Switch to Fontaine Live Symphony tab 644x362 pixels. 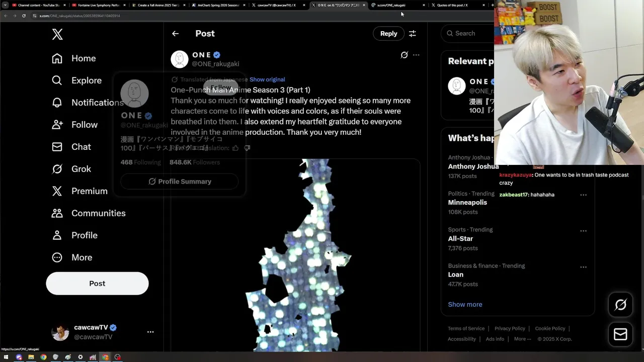click(x=99, y=5)
